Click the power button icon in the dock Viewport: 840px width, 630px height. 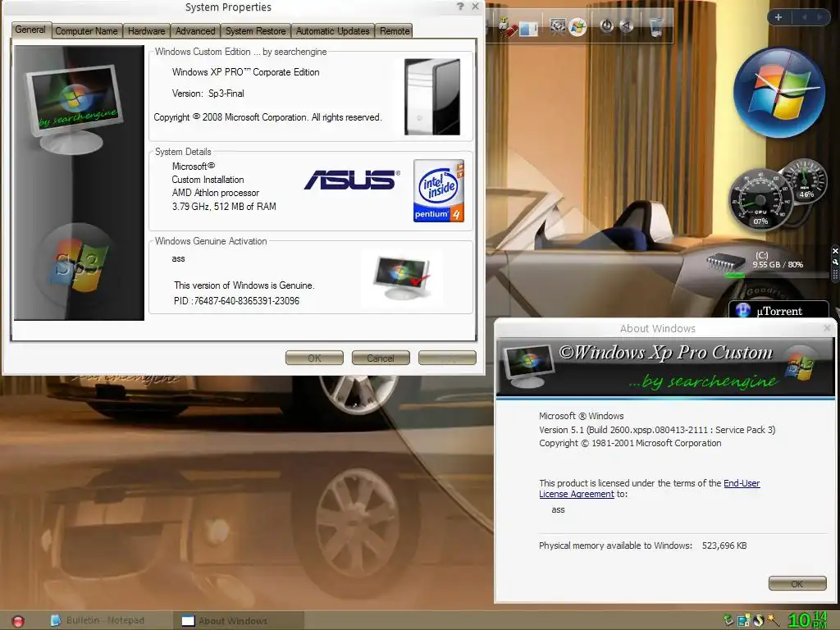tap(606, 25)
